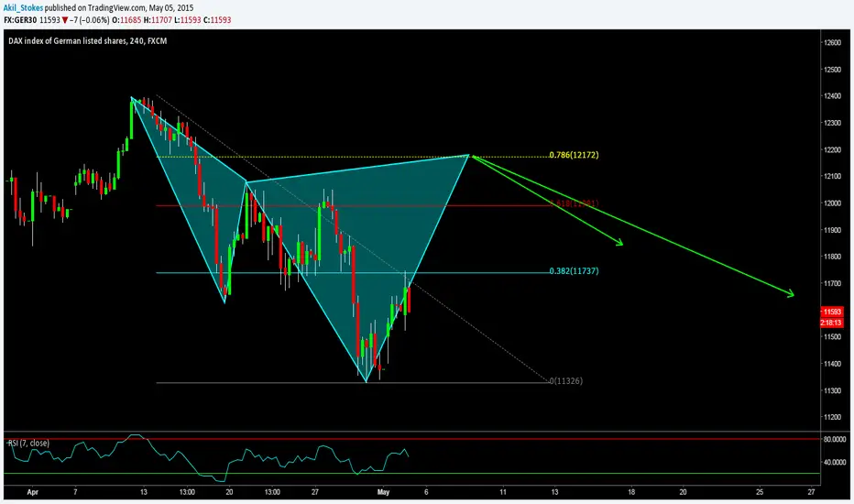854x504 pixels.
Task: Click the DAX index chart title
Action: pos(88,41)
